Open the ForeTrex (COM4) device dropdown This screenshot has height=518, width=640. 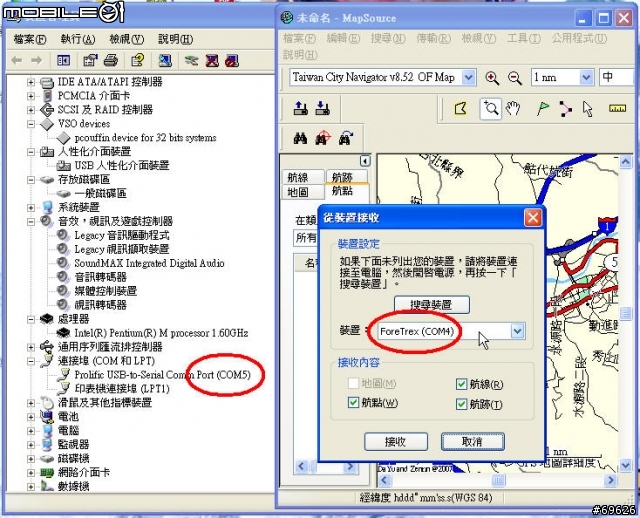pyautogui.click(x=517, y=331)
